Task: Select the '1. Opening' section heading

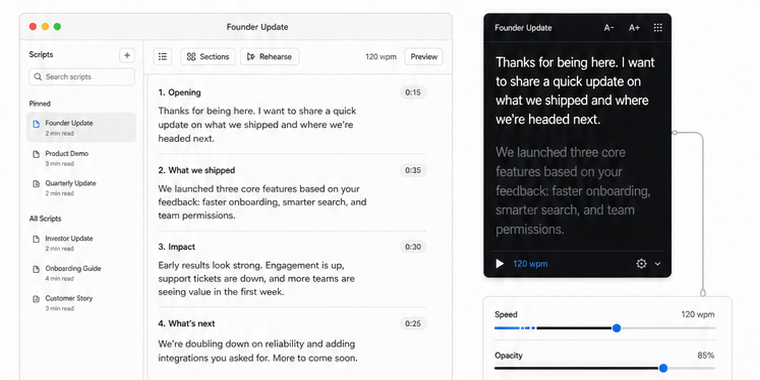Action: click(179, 92)
